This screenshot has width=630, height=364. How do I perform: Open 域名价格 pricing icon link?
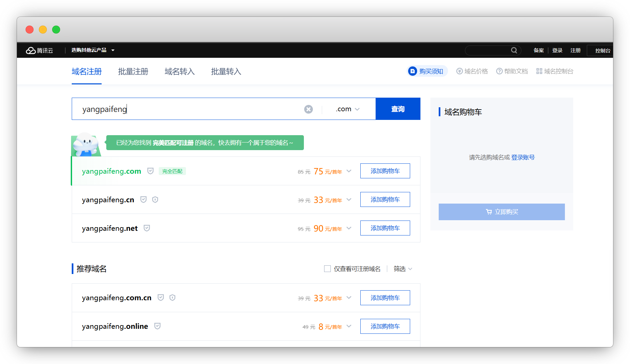tap(472, 71)
